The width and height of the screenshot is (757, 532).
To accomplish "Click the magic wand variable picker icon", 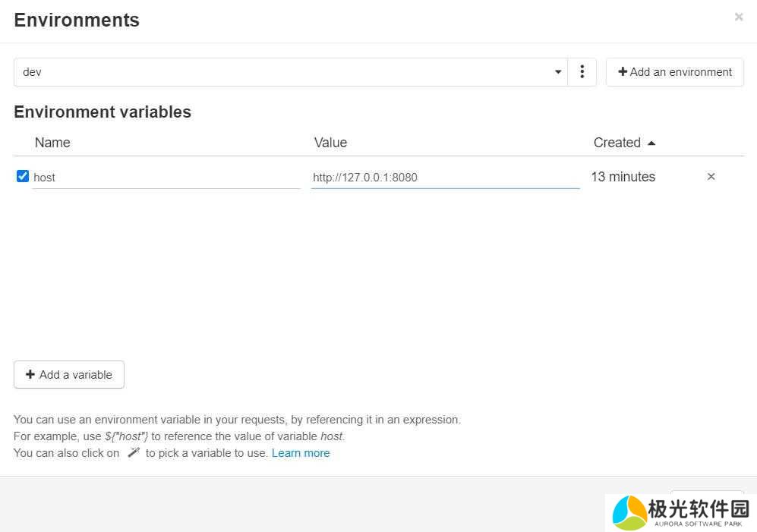I will (x=134, y=452).
